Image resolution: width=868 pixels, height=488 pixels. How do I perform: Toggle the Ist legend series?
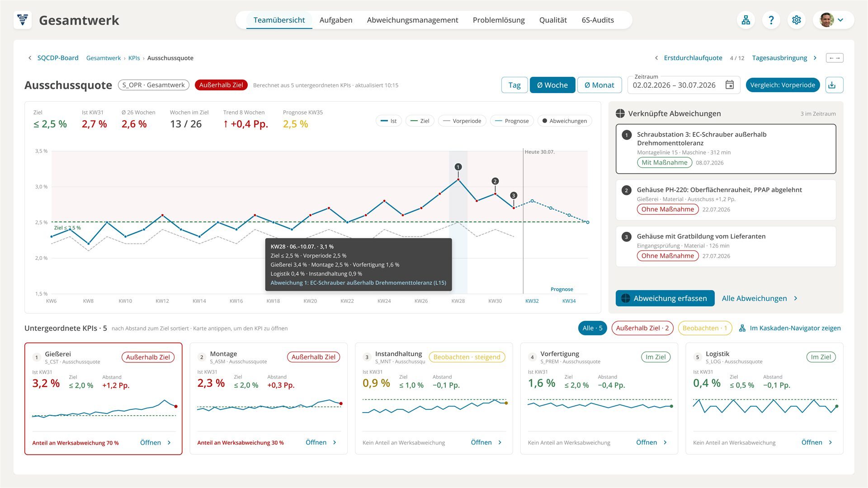(389, 121)
